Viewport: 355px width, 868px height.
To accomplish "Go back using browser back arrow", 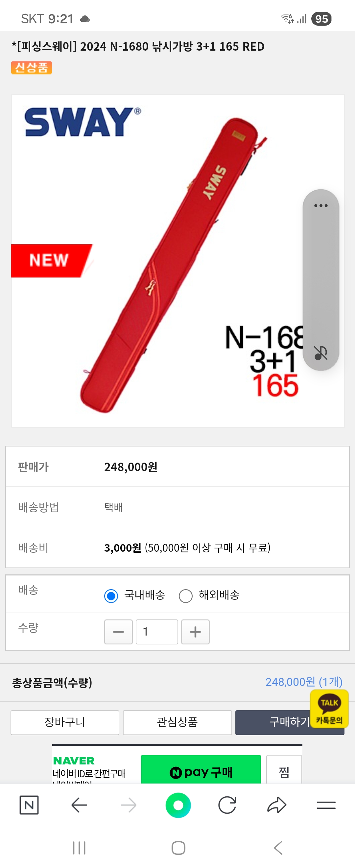I will (x=80, y=805).
